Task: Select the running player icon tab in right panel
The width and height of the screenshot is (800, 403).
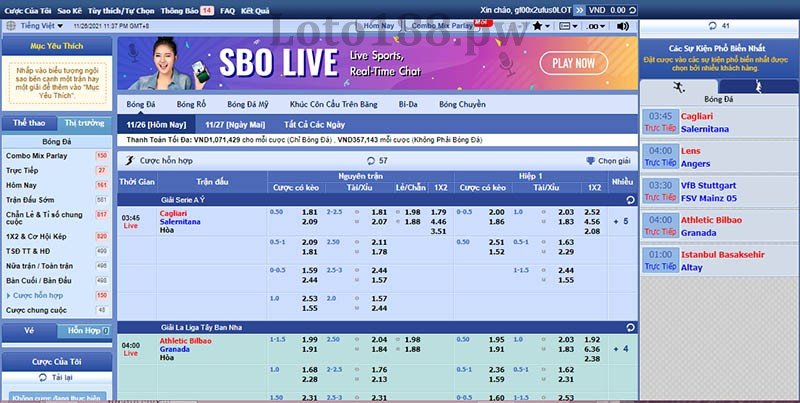Action: tap(759, 85)
